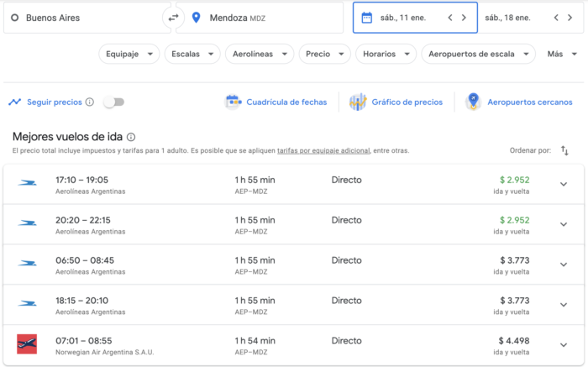
Task: Expand the 17:10 – 19:05 flight details
Action: (x=563, y=184)
